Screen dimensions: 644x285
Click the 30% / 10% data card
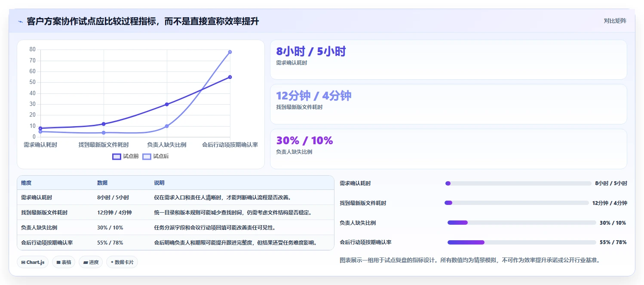[448, 149]
